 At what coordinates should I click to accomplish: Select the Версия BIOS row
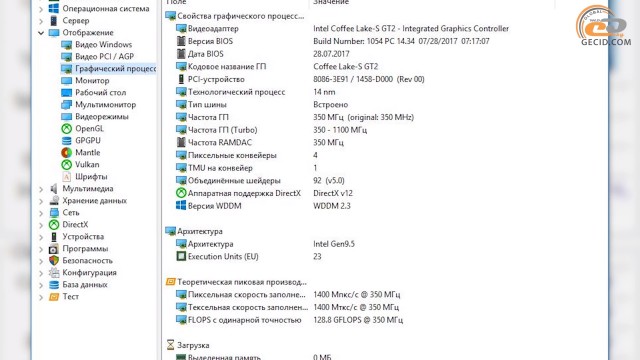point(333,41)
